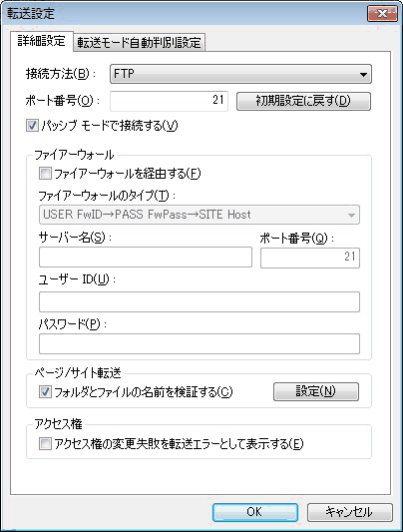
Task: Click the キャンセル button
Action: 349,512
